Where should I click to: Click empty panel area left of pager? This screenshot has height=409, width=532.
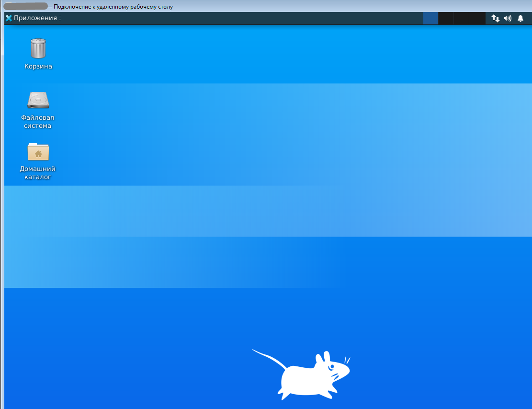(239, 18)
